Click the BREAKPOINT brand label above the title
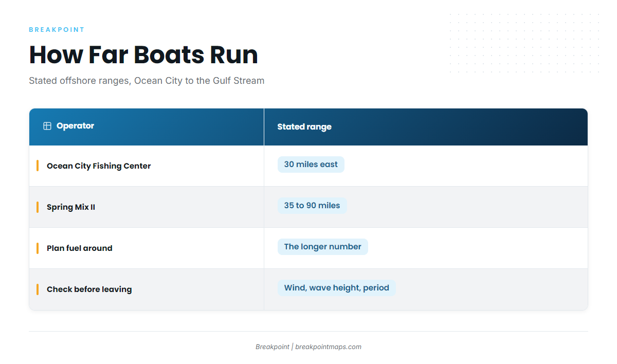Image resolution: width=617 pixels, height=364 pixels. [x=57, y=30]
